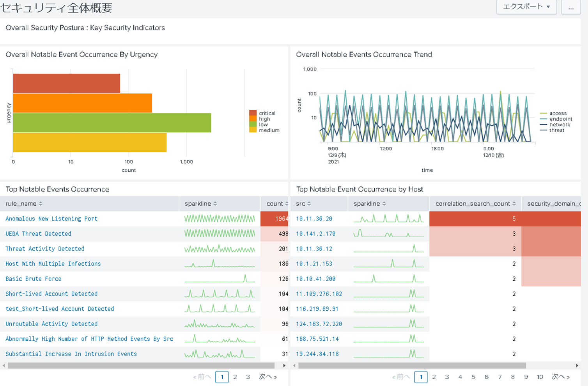Go to page 10 of host table
This screenshot has height=386, width=588.
(x=540, y=377)
